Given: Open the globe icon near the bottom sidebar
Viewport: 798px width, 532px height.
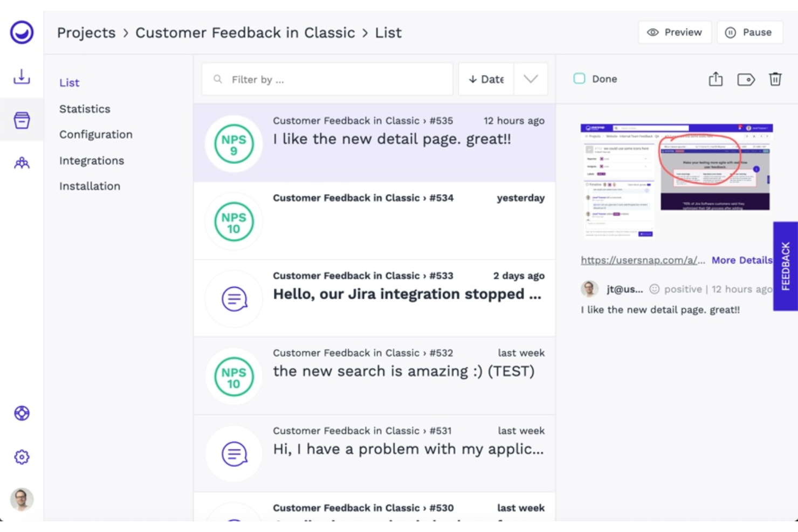Looking at the screenshot, I should pos(22,413).
